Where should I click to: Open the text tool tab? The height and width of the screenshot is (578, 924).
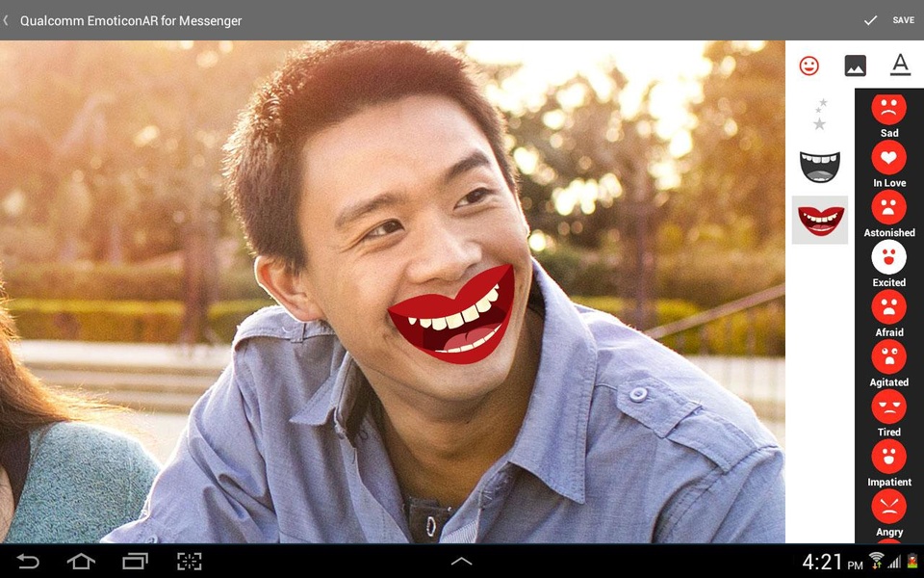click(x=900, y=65)
